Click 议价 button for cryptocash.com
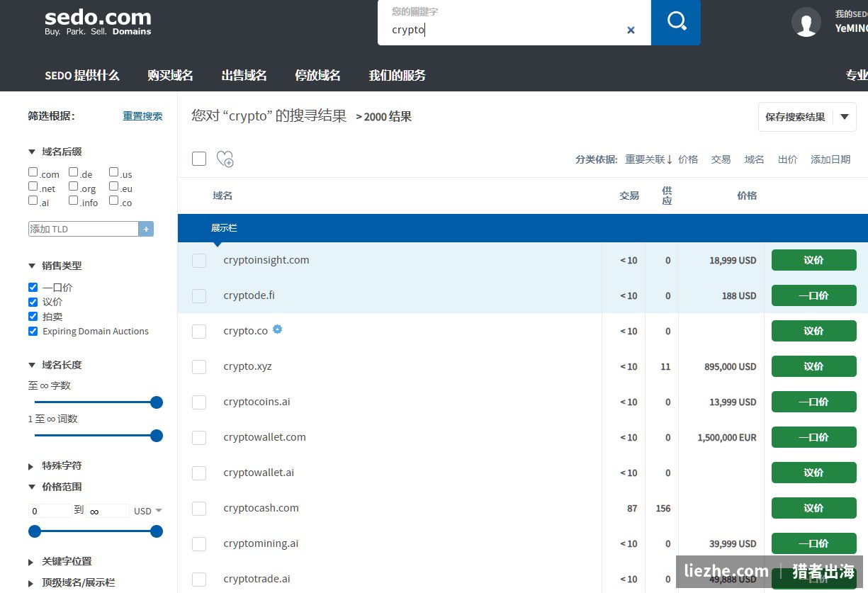This screenshot has height=593, width=868. 813,508
